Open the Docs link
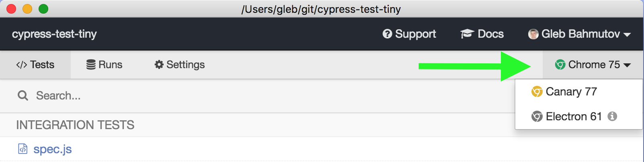The width and height of the screenshot is (644, 162). (x=482, y=34)
